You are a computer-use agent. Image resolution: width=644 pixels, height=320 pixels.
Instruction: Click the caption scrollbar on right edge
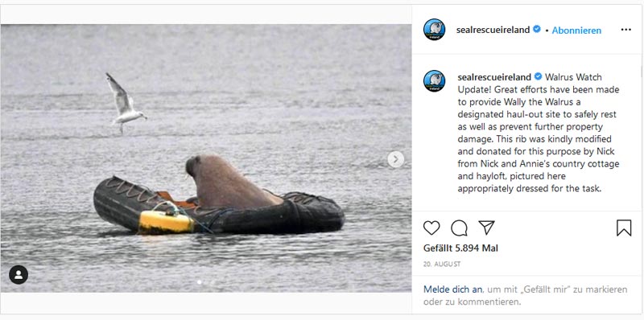pyautogui.click(x=642, y=72)
